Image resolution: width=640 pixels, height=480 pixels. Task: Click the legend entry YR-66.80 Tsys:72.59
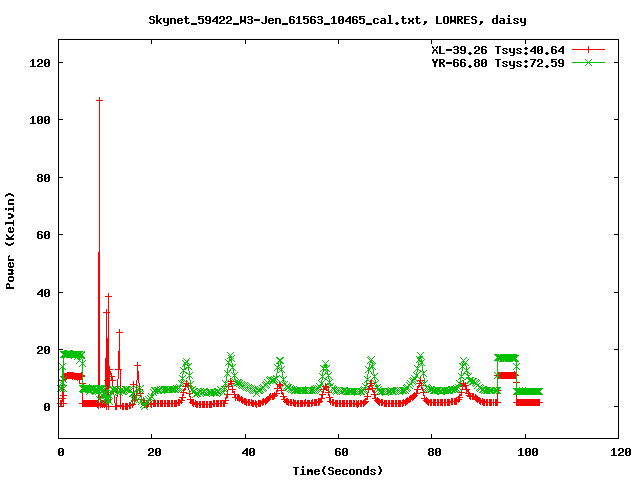point(498,63)
